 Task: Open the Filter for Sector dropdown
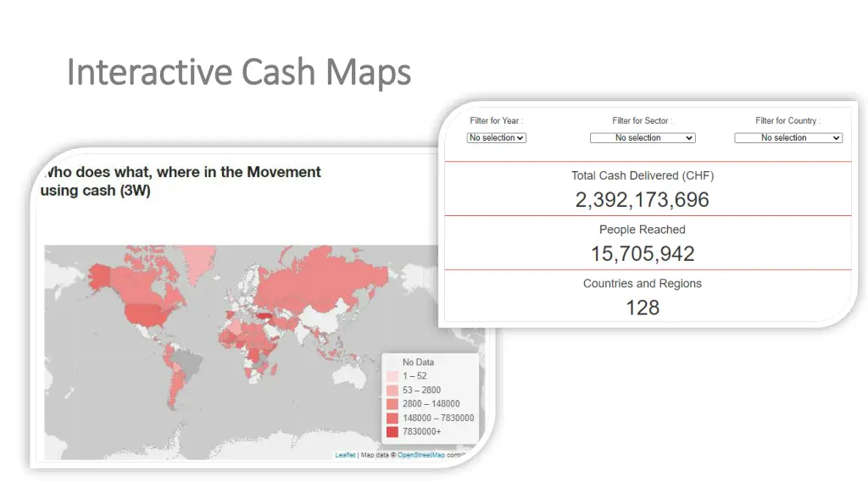[x=643, y=138]
